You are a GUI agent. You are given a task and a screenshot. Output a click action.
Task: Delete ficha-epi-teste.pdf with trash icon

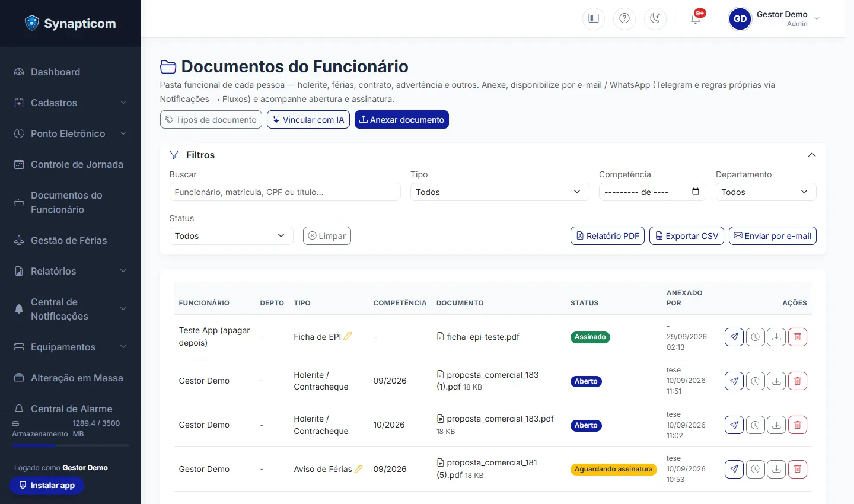coord(798,337)
